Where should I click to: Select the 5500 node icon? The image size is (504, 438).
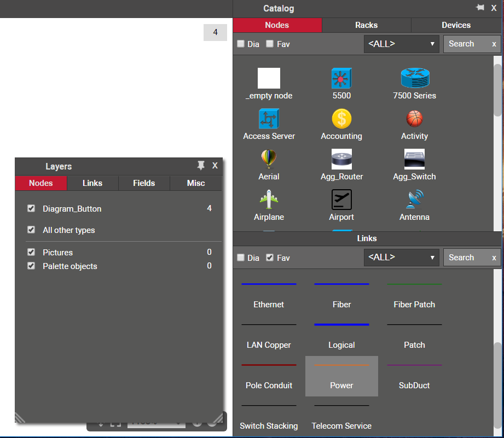341,79
